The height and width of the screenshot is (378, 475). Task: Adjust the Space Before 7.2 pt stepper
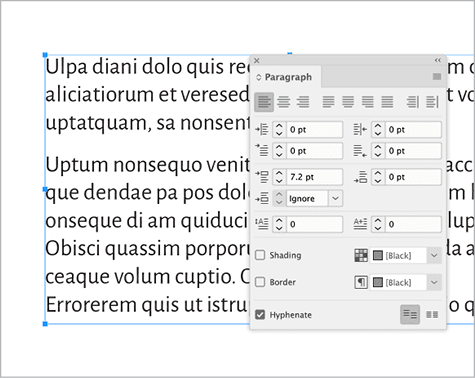[279, 177]
